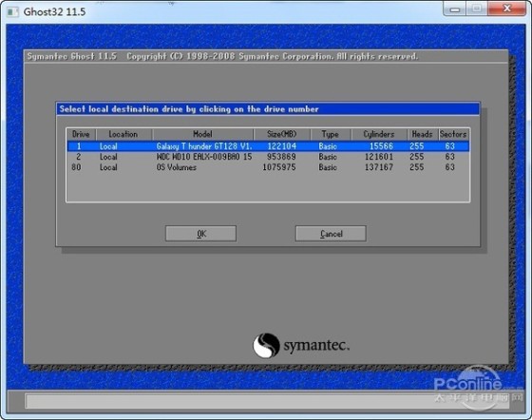Image resolution: width=532 pixels, height=420 pixels.
Task: Maximize the Ghost32 11.5 window
Action: coord(477,9)
